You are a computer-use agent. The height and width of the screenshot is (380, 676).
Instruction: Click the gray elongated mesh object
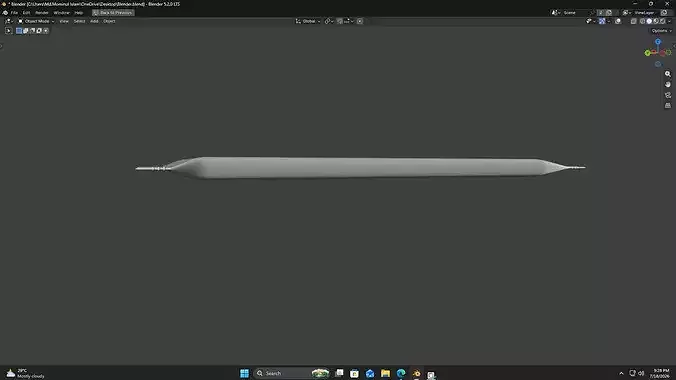coord(360,167)
